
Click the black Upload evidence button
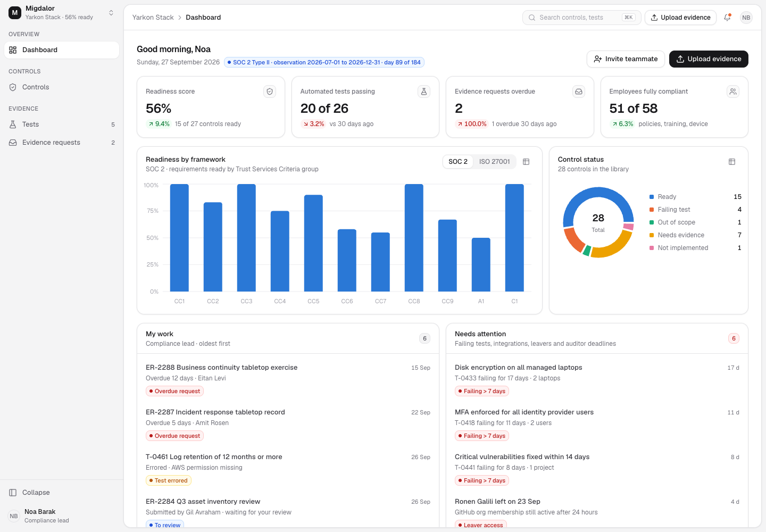tap(709, 59)
